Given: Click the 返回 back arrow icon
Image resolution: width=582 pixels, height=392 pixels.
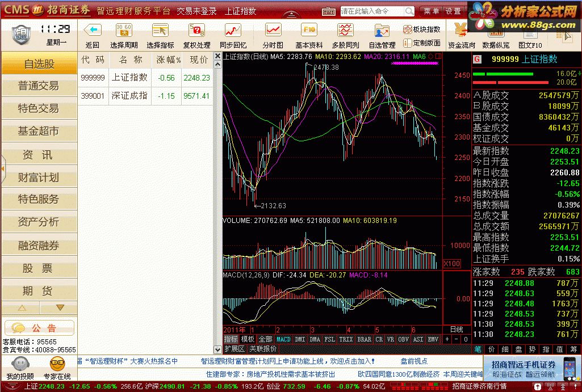Looking at the screenshot, I should pos(93,30).
